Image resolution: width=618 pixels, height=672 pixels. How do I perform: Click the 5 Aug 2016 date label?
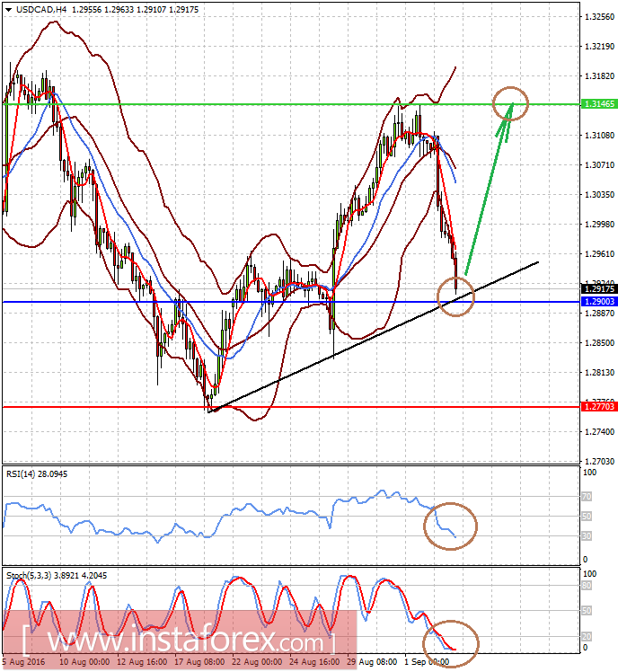(x=23, y=662)
